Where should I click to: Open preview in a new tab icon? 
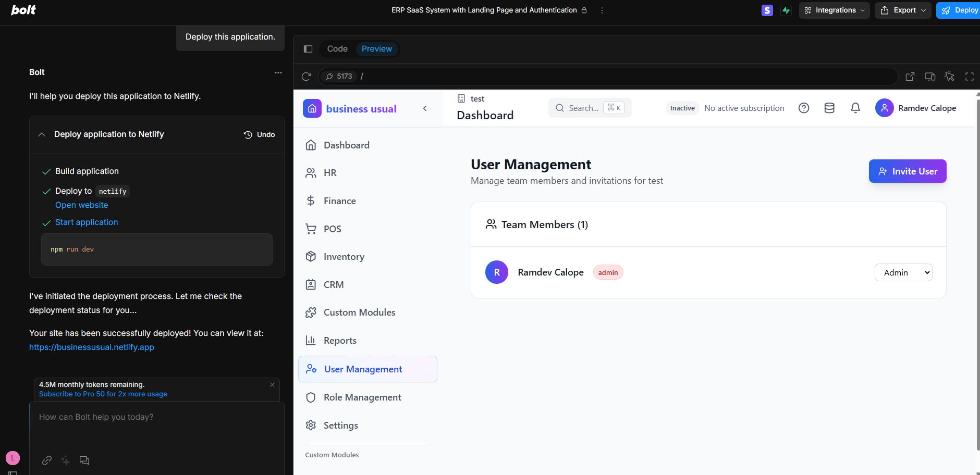point(910,77)
